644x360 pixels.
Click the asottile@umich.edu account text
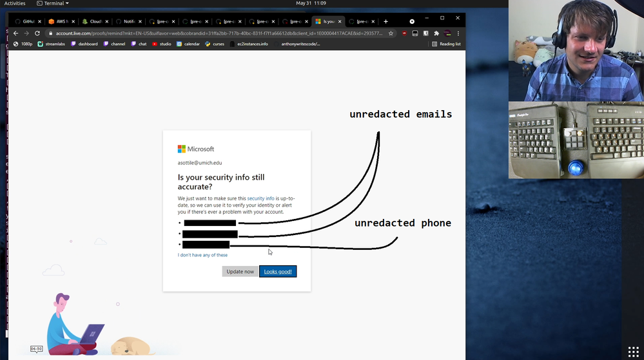tap(200, 162)
